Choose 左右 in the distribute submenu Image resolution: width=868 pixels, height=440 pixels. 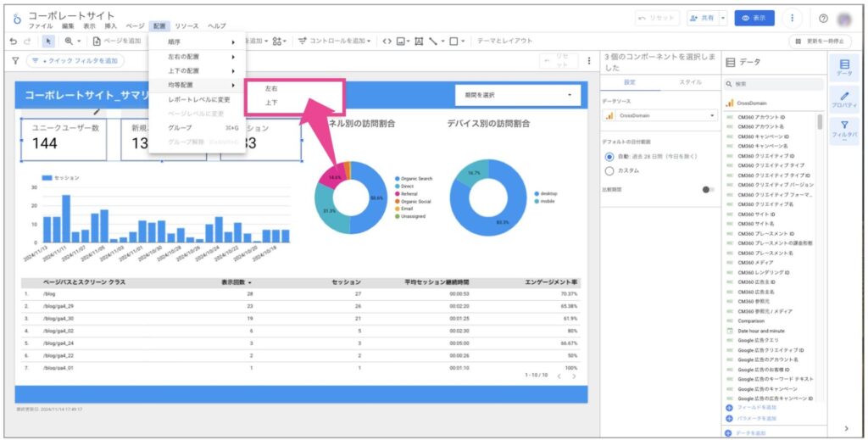point(271,88)
